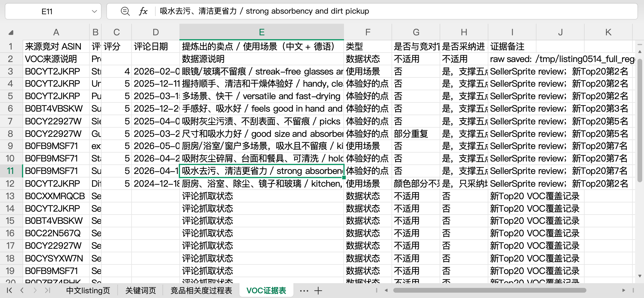The height and width of the screenshot is (298, 644).
Task: Open the insert function fx icon
Action: click(143, 11)
